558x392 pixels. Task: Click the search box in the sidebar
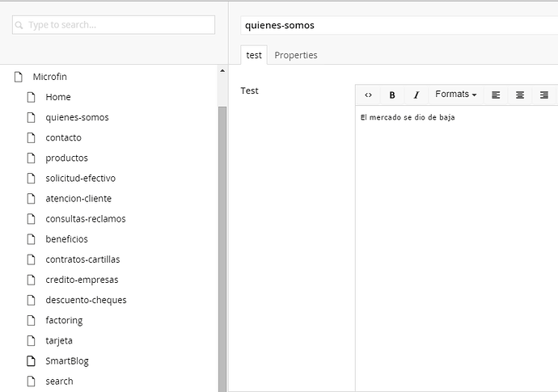pos(113,25)
